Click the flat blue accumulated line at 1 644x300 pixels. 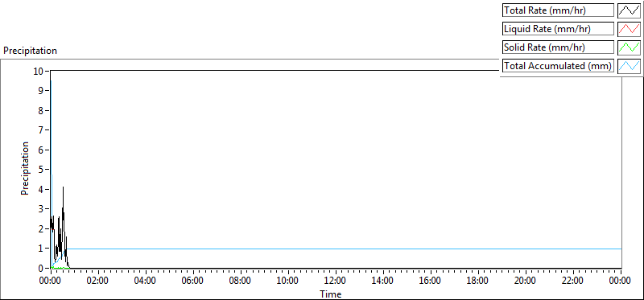coord(345,249)
